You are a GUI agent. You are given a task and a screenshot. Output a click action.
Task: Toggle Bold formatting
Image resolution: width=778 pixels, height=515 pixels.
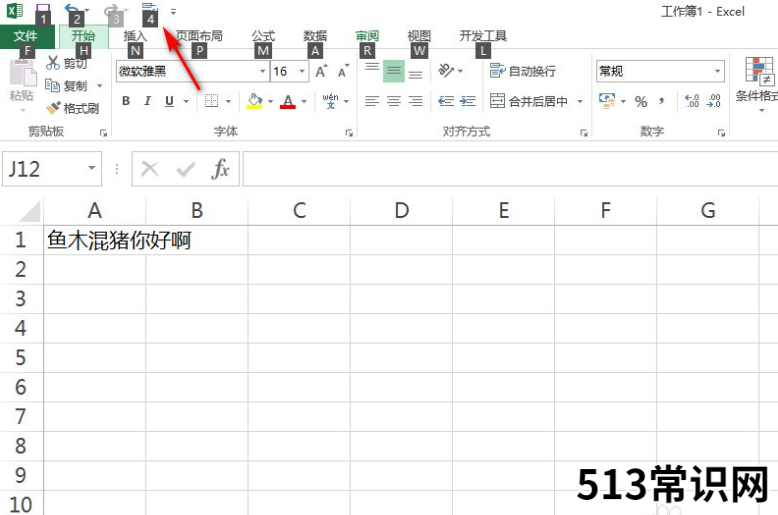click(x=126, y=101)
